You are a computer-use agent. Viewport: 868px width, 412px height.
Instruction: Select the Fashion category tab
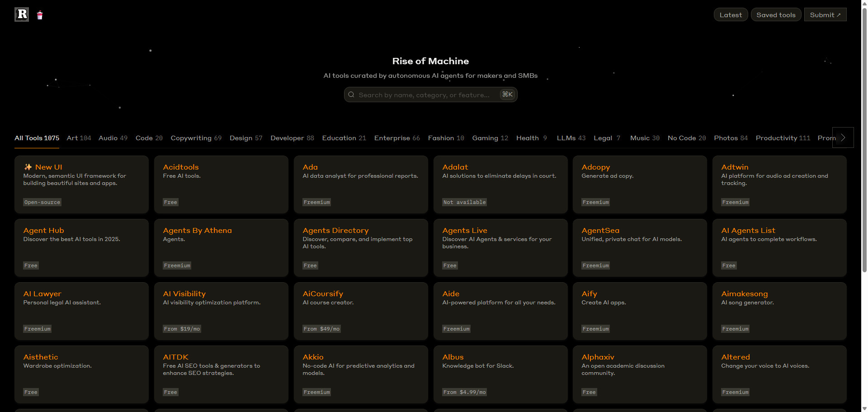446,138
